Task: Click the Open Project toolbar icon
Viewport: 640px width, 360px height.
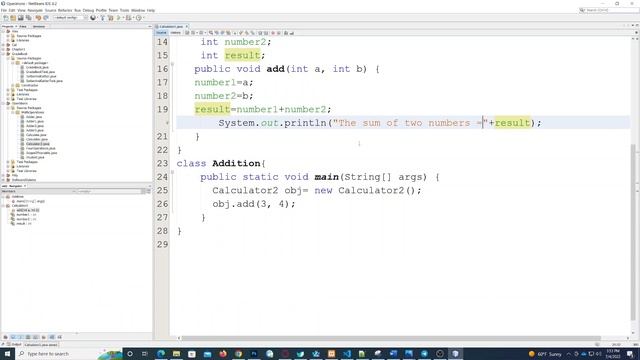Action: 21,18
